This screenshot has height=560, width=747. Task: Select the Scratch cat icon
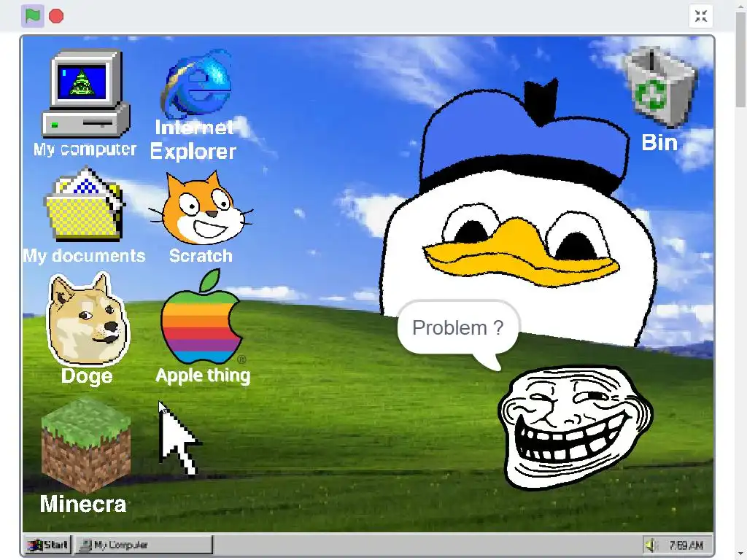click(201, 208)
